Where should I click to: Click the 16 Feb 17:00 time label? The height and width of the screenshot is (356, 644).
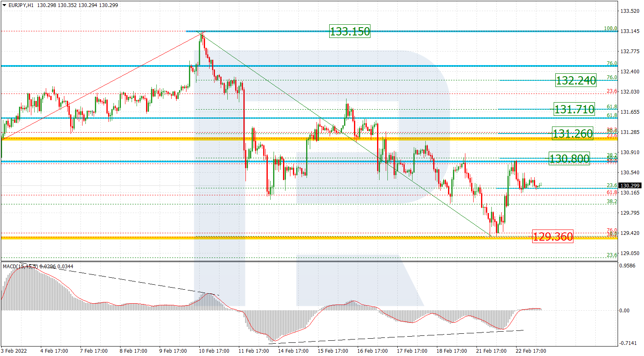tap(373, 351)
